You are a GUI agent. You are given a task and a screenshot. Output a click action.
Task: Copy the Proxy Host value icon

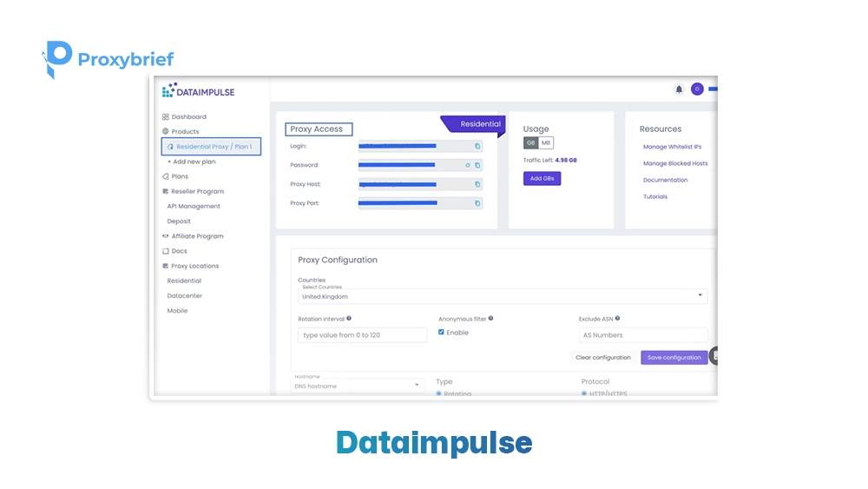click(x=477, y=184)
